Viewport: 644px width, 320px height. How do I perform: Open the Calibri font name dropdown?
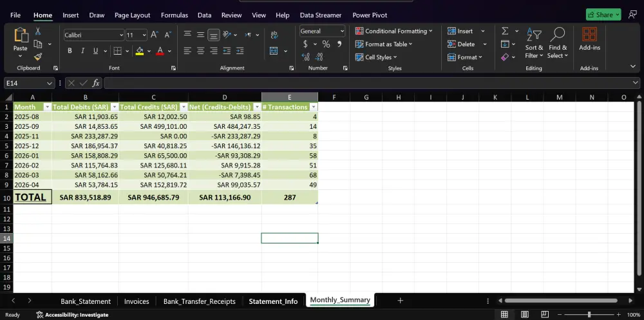tap(121, 35)
